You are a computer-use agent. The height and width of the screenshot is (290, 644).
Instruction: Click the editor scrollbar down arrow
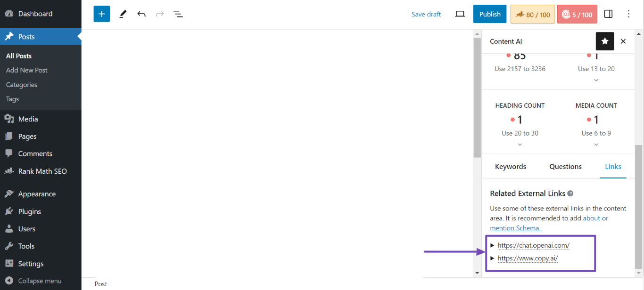tap(477, 273)
